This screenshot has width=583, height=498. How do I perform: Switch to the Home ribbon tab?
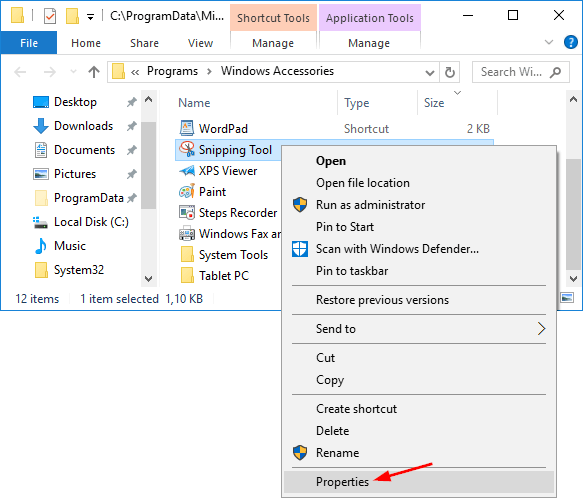click(86, 43)
